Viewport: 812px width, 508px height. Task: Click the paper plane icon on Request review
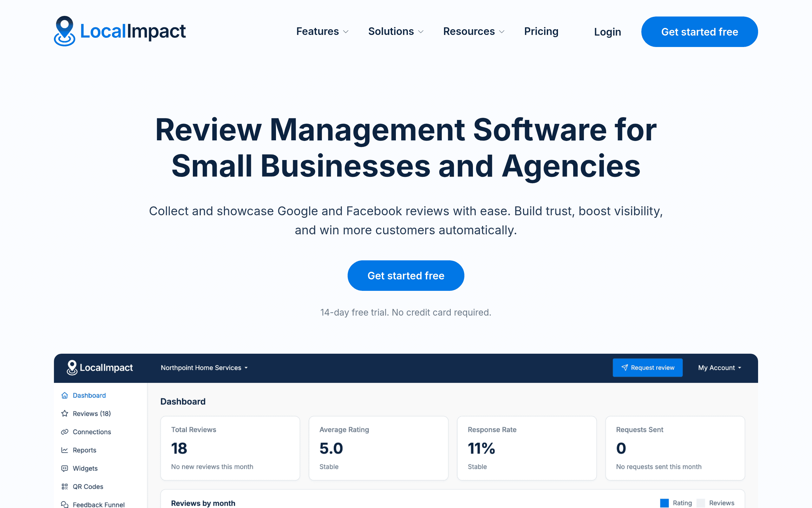point(625,368)
